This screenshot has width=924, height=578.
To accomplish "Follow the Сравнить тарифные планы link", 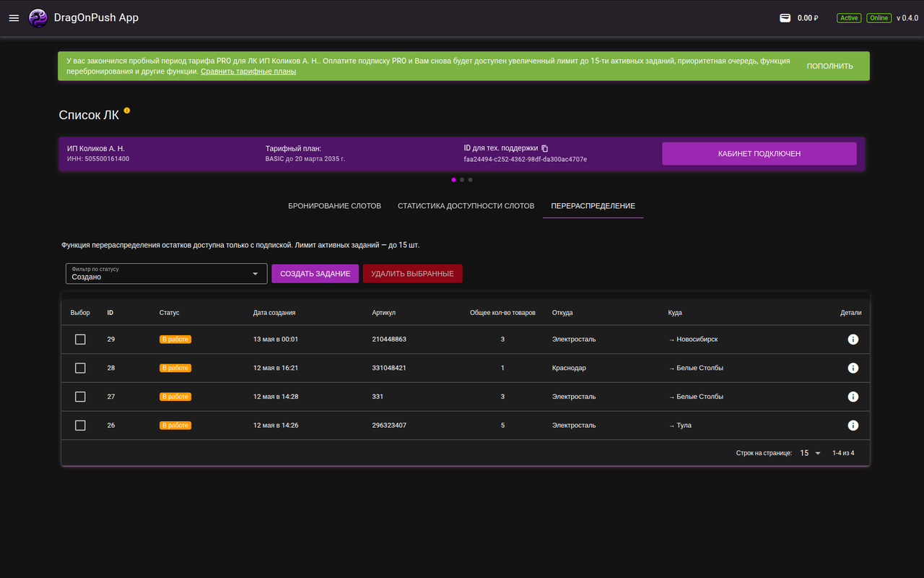I will (x=248, y=72).
